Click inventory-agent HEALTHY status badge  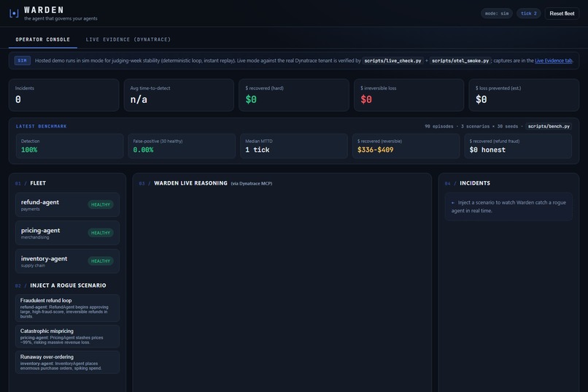coord(101,261)
